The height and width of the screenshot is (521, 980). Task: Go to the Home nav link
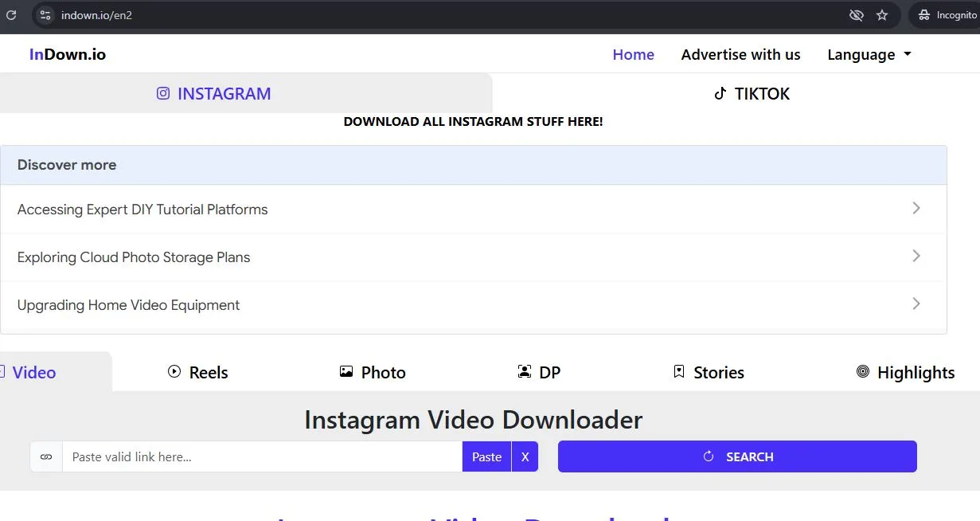pos(634,54)
